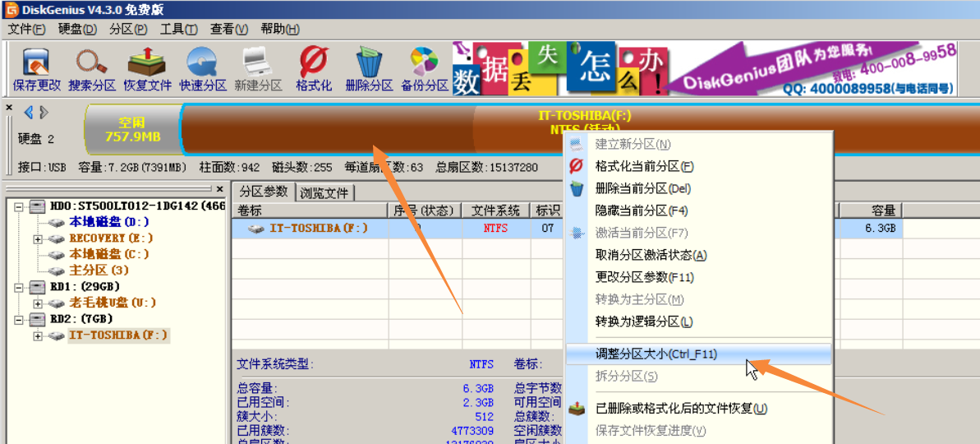Click recovery icon beside 已删除或格式化后的文件恢复
This screenshot has height=444, width=980.
(x=577, y=409)
